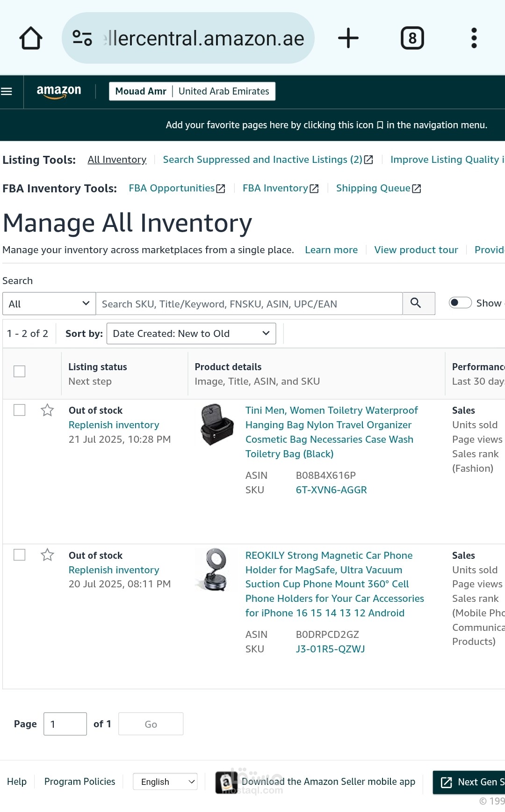
Task: Open Sort by Date Created dropdown
Action: [191, 334]
